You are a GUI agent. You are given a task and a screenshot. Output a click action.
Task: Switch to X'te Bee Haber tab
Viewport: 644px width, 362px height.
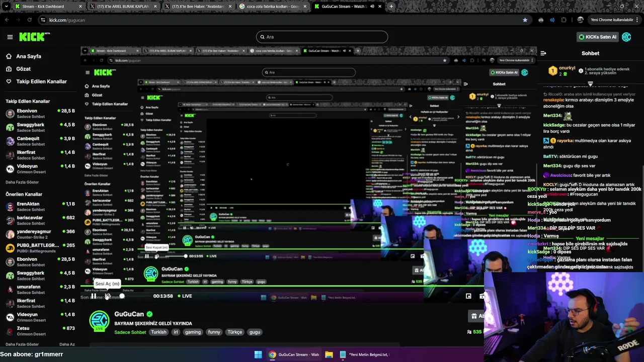(198, 7)
